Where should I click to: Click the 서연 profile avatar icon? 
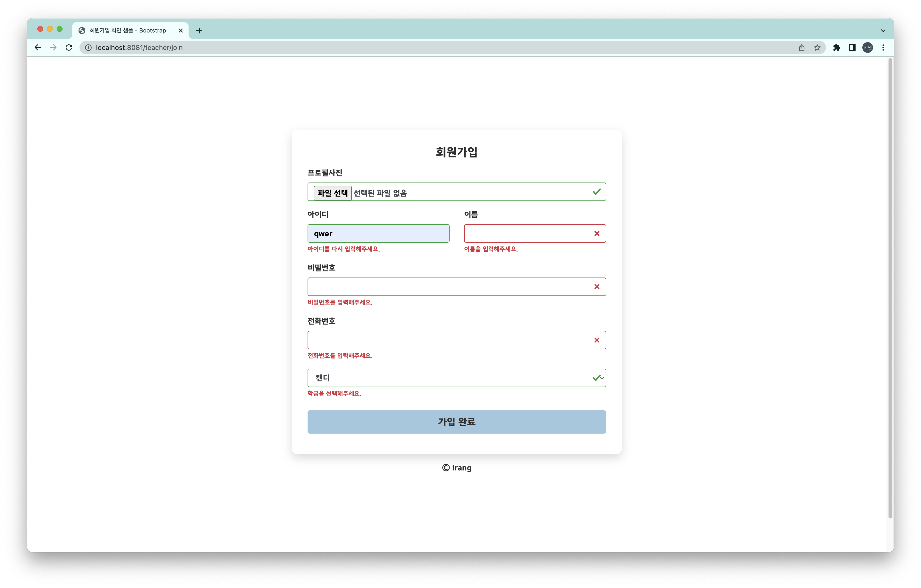tap(868, 48)
